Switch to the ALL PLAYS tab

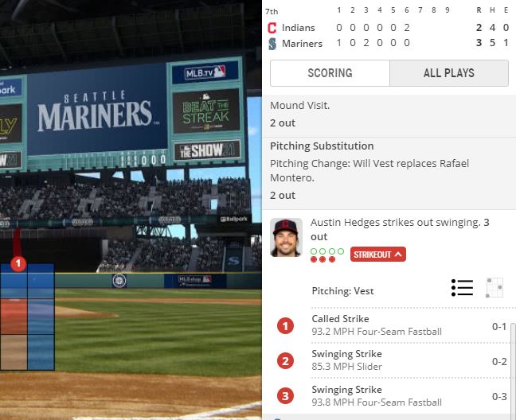pos(449,73)
